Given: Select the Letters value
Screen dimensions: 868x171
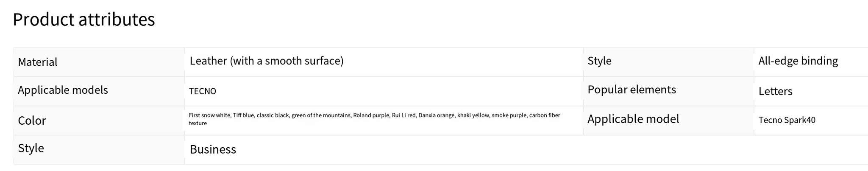Looking at the screenshot, I should [775, 92].
